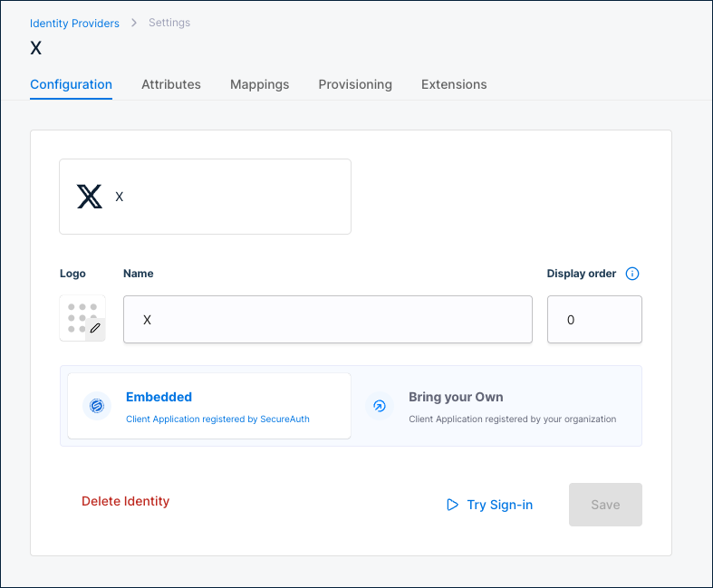Click the Bring your Own arrow icon
The height and width of the screenshot is (588, 713).
click(380, 406)
